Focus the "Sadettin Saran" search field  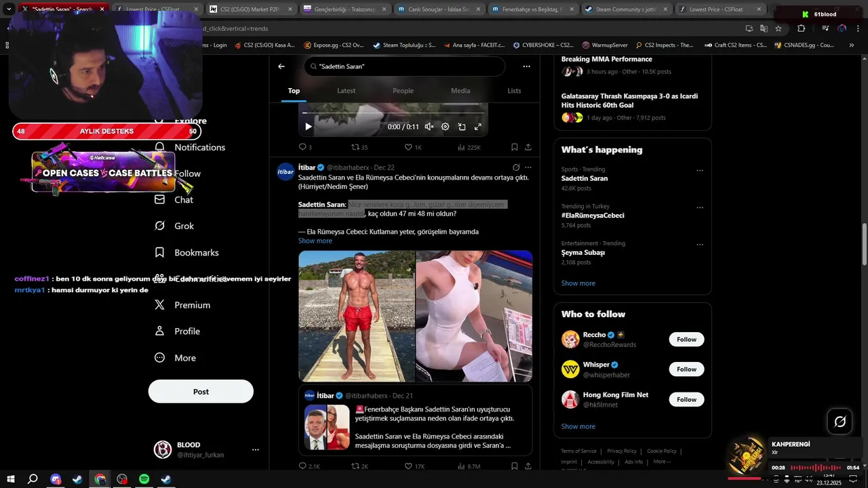click(x=405, y=66)
